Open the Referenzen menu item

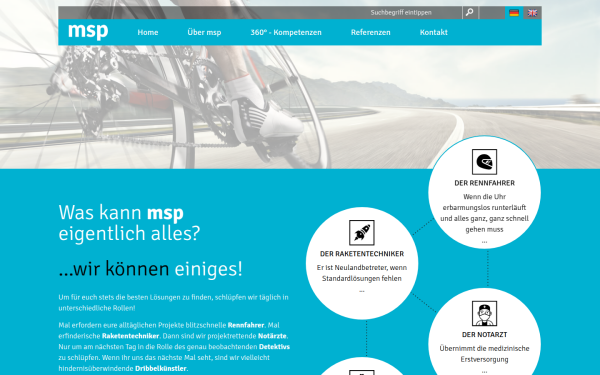(370, 33)
